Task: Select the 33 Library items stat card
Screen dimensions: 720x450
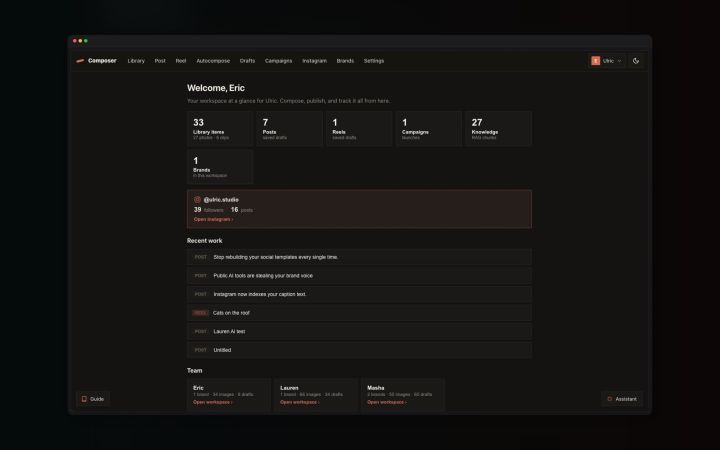Action: point(219,129)
